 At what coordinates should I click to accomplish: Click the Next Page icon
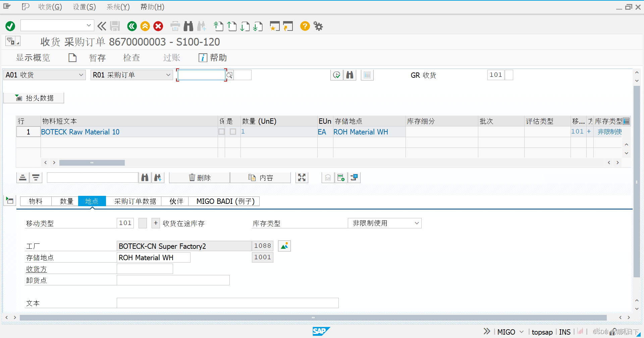245,26
